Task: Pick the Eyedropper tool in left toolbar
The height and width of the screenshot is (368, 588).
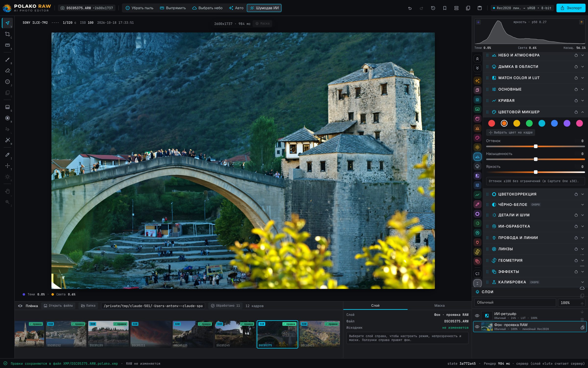Action: (x=8, y=155)
